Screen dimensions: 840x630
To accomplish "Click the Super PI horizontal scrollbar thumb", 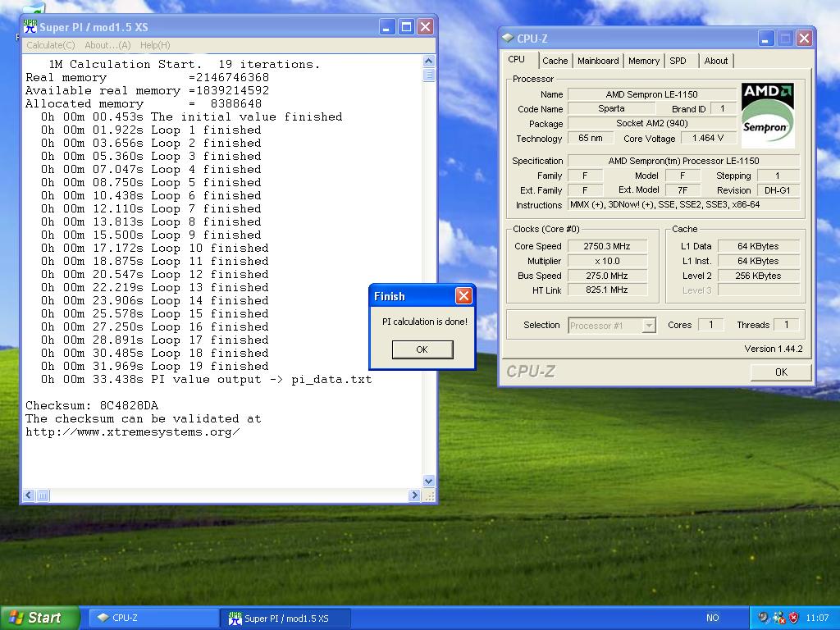I will (43, 495).
